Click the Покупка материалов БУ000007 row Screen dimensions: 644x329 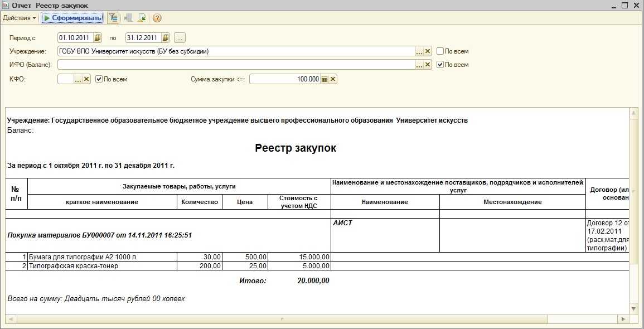tap(168, 236)
